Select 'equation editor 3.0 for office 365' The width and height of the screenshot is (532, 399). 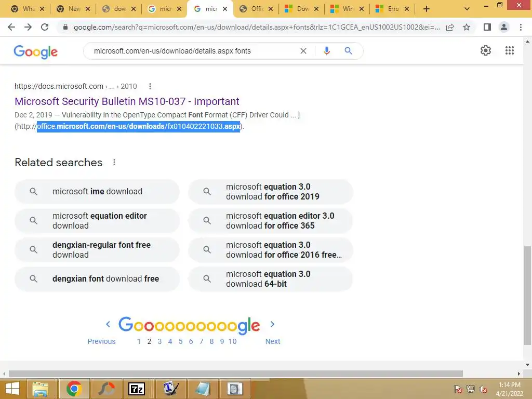click(x=270, y=220)
